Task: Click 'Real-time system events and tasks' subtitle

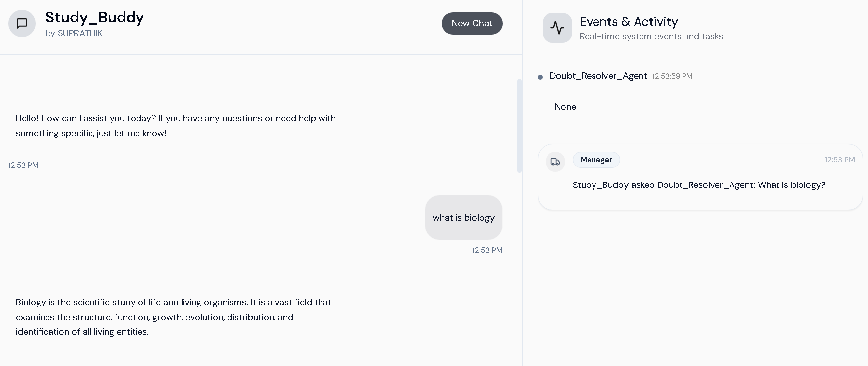Action: [x=651, y=36]
